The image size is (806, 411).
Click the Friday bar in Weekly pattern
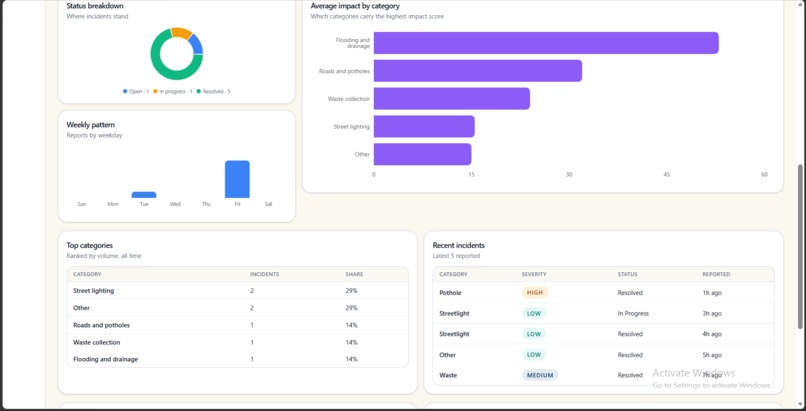[237, 179]
